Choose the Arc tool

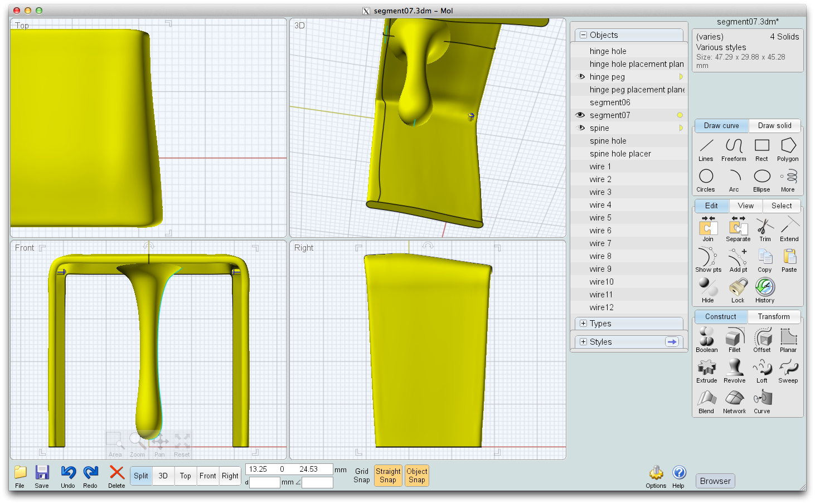[734, 180]
